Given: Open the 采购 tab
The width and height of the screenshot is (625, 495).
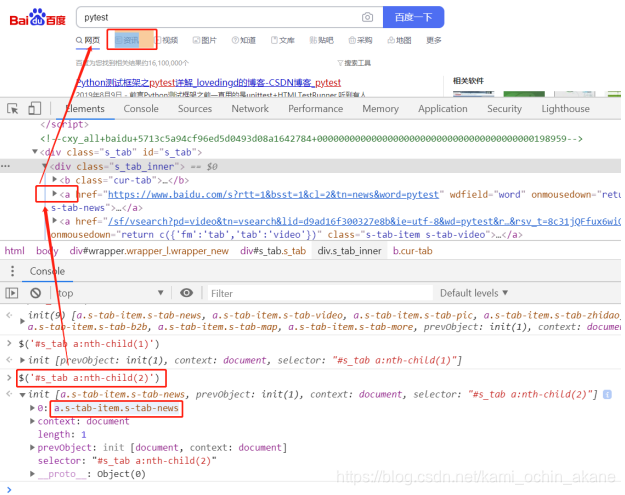Looking at the screenshot, I should (360, 40).
